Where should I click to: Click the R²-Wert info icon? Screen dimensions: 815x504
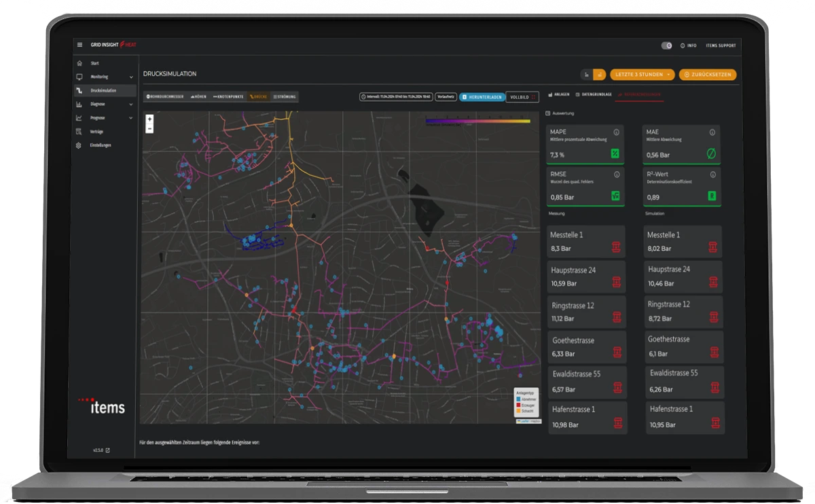pyautogui.click(x=712, y=174)
